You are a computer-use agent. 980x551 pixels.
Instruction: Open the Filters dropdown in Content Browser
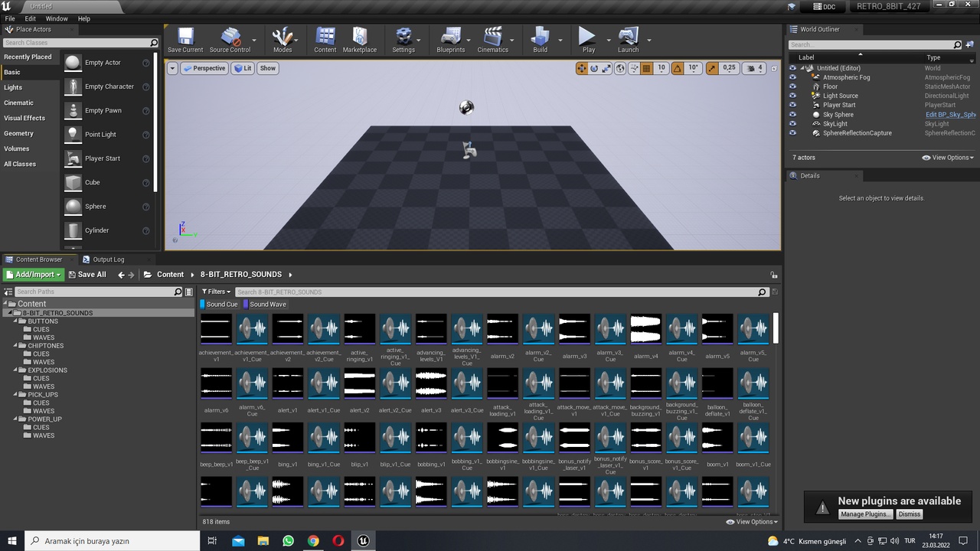[x=216, y=292]
